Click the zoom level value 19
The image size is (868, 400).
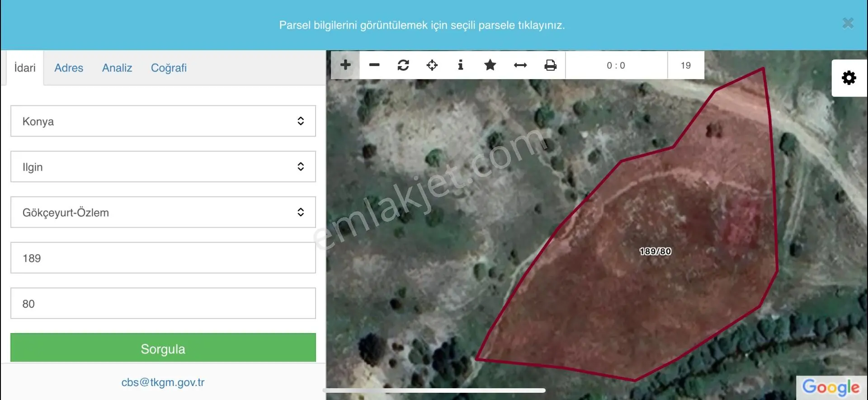coord(686,65)
